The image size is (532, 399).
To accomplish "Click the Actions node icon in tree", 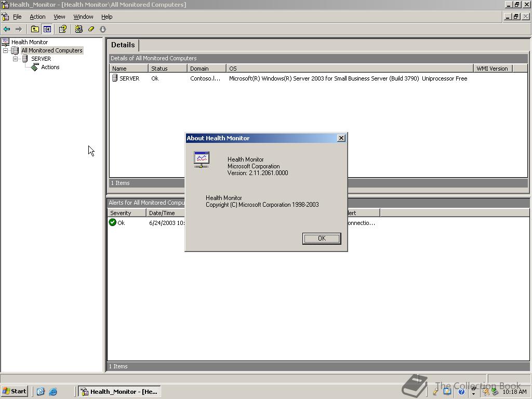I will click(35, 67).
